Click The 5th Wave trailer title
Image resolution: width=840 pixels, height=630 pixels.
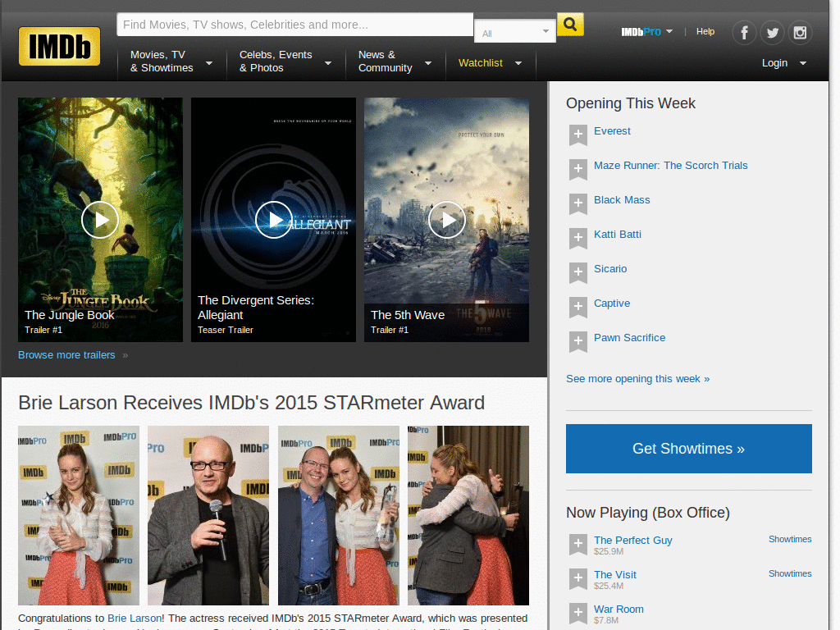[x=408, y=315]
